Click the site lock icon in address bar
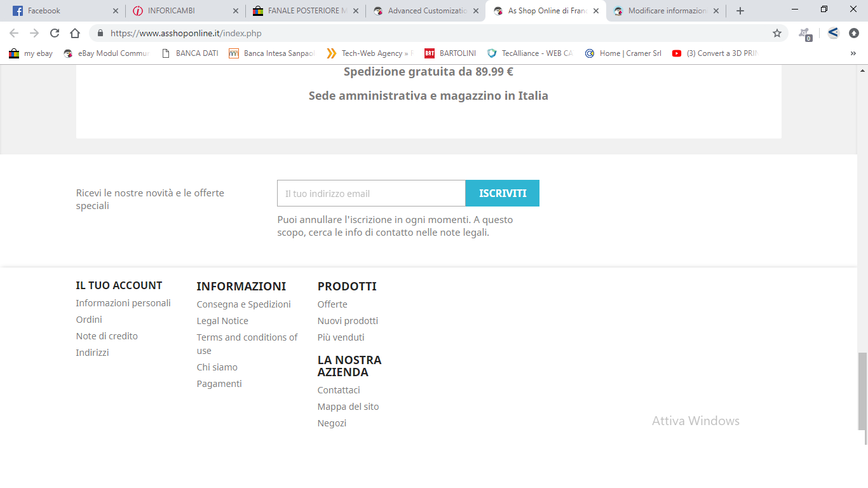 100,33
